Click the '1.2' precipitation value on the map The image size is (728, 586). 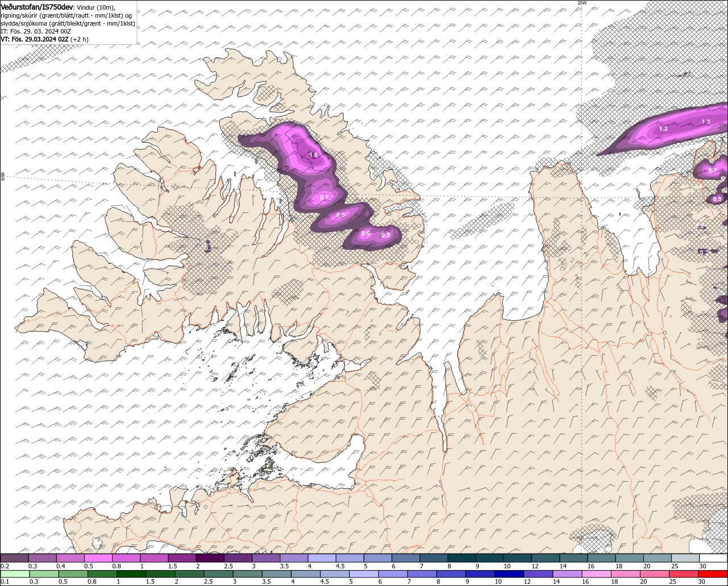pos(663,129)
